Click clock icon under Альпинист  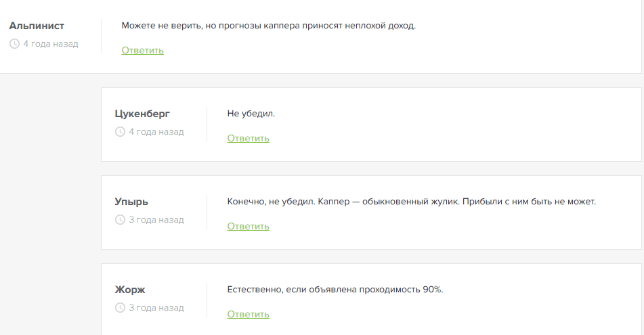[x=14, y=44]
